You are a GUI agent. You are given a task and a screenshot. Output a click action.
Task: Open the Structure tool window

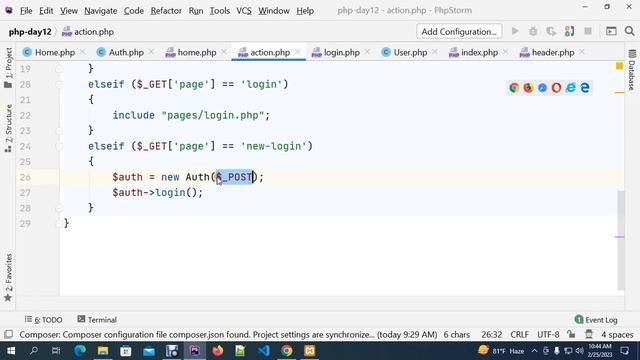click(x=8, y=128)
